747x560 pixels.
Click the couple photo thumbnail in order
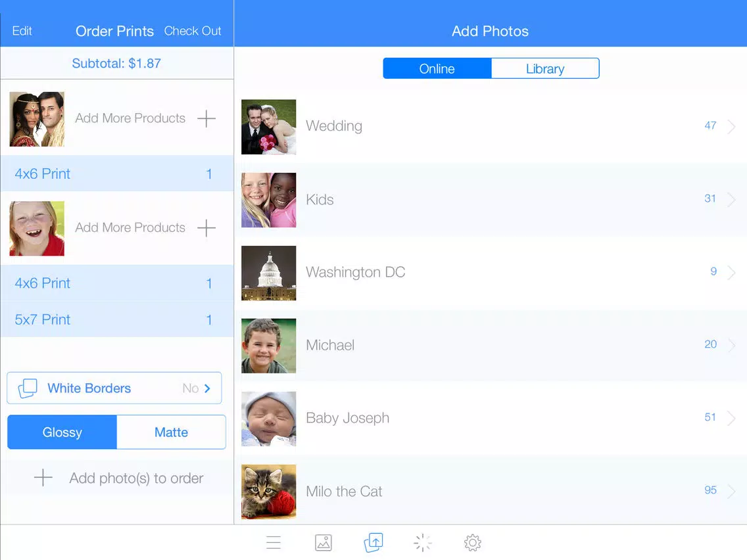pyautogui.click(x=37, y=119)
